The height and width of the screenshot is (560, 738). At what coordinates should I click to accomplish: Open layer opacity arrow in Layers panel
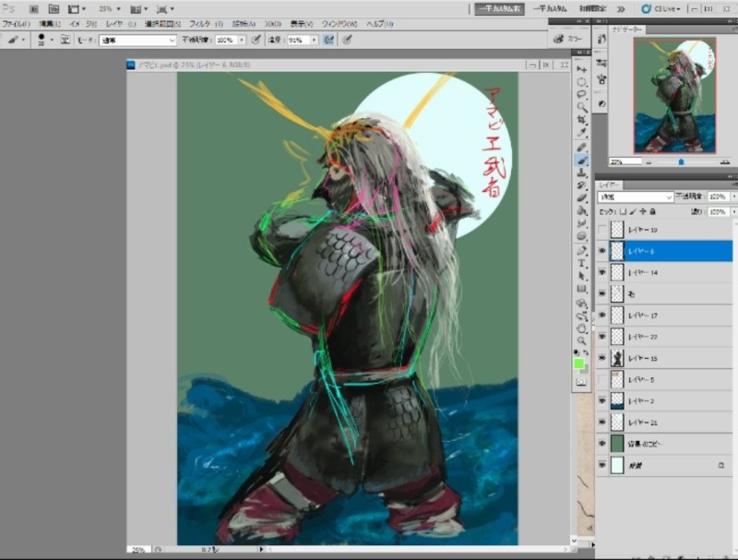732,197
